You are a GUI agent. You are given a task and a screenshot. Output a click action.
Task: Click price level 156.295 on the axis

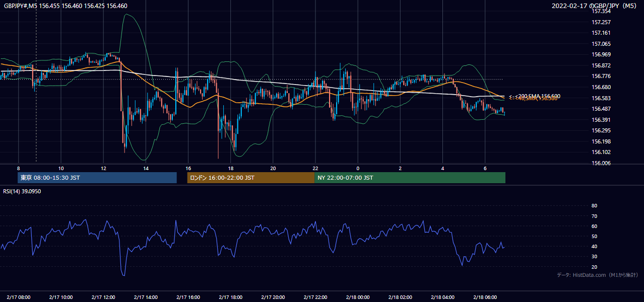click(x=601, y=131)
